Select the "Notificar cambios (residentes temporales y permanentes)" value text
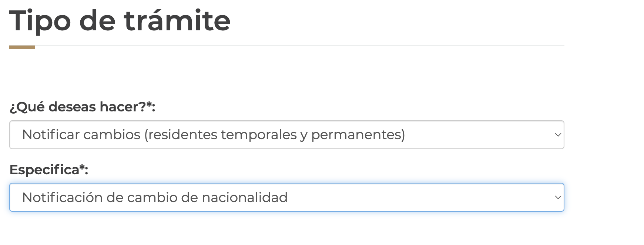The width and height of the screenshot is (644, 245). [214, 135]
